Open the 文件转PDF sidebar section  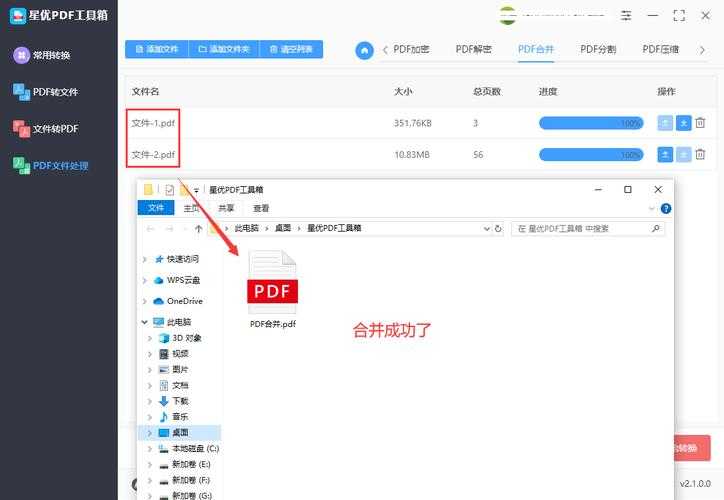(45, 129)
